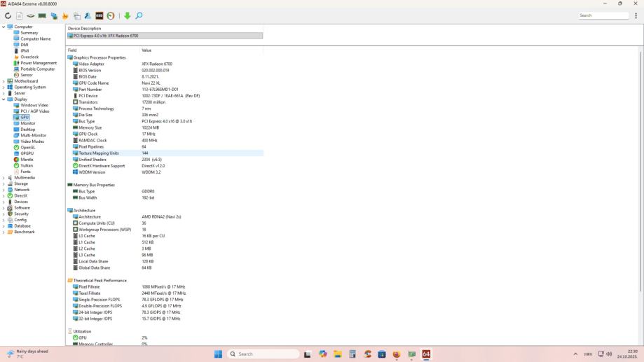Expand the Storage tree node
The height and width of the screenshot is (362, 644).
(x=4, y=184)
